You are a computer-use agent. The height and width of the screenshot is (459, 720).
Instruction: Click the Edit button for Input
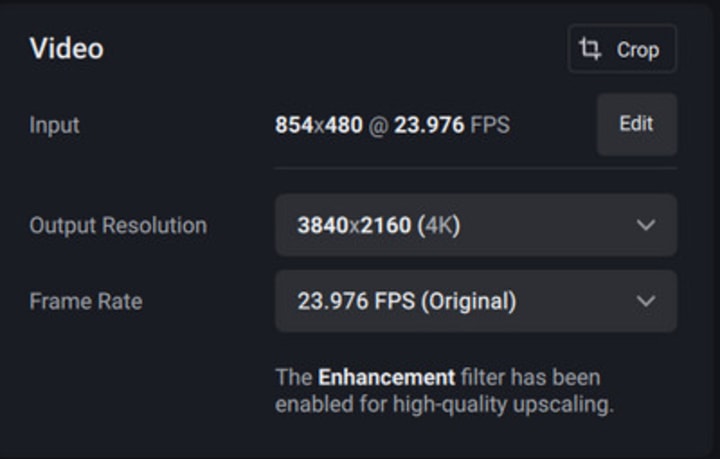(x=636, y=124)
